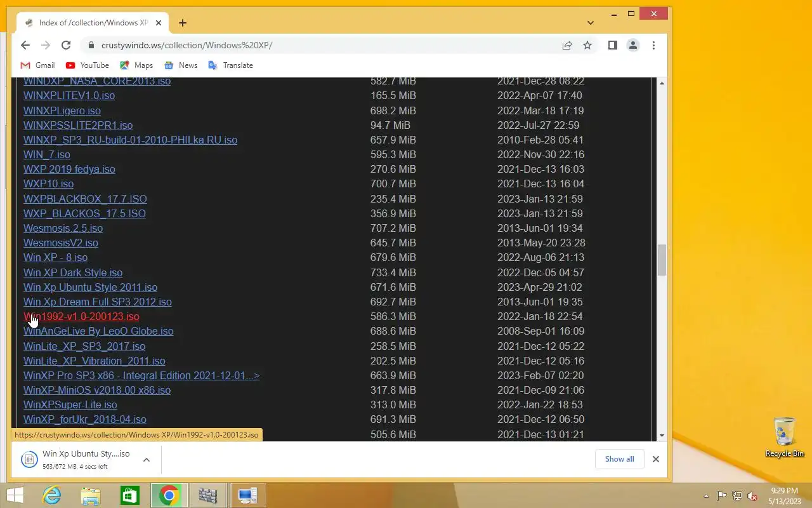Download WINXPLITEV1.0.iso
Image resolution: width=812 pixels, height=508 pixels.
pyautogui.click(x=69, y=96)
